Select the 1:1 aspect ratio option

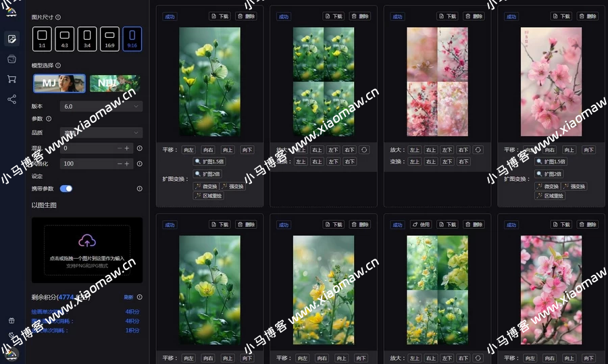42,38
